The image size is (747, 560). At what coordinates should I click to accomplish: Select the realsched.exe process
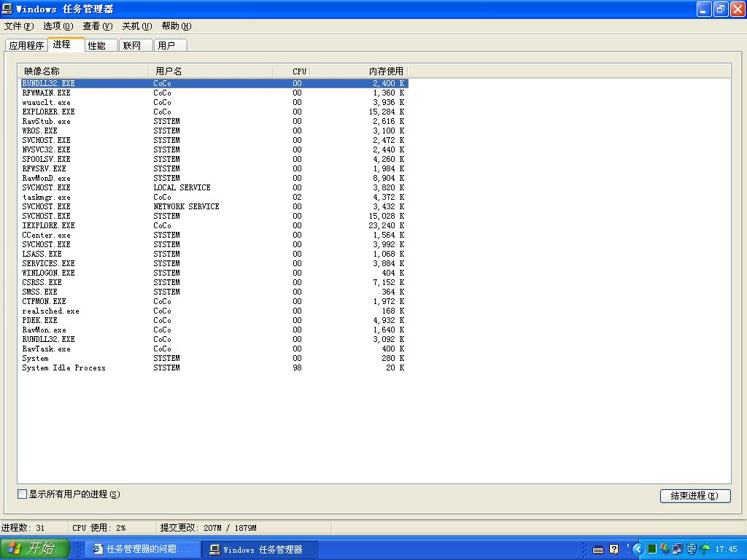coord(214,311)
